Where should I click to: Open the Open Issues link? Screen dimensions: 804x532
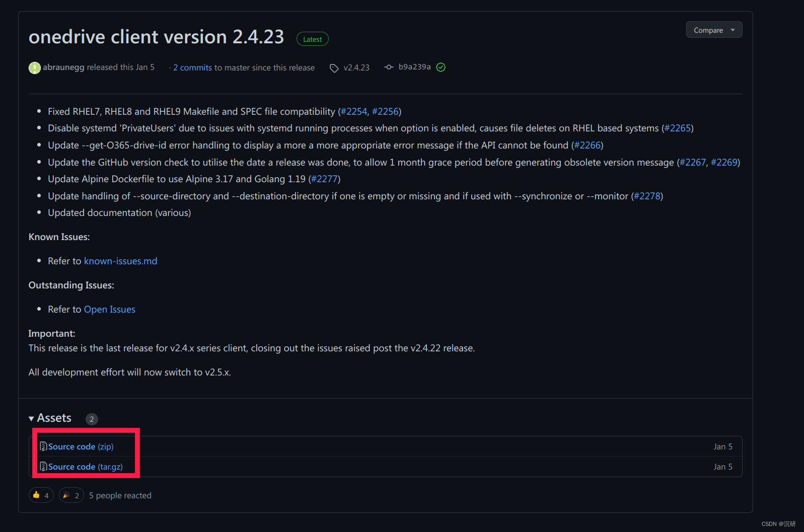(x=110, y=310)
